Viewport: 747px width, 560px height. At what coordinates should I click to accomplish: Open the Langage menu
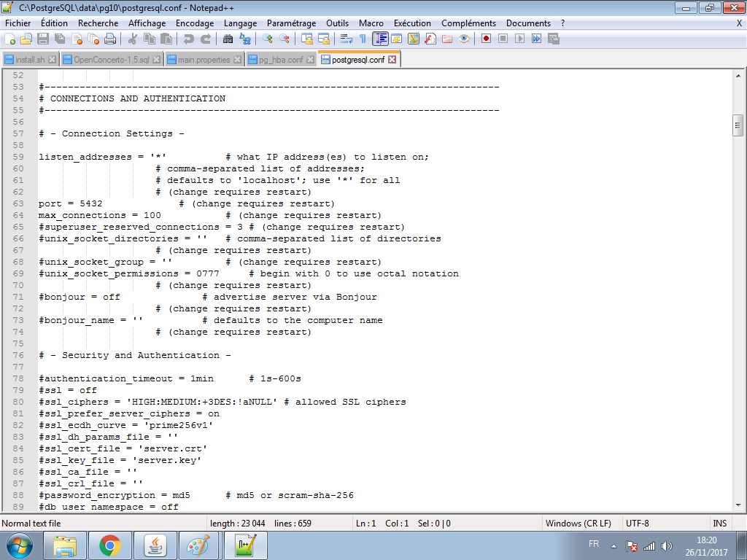240,23
